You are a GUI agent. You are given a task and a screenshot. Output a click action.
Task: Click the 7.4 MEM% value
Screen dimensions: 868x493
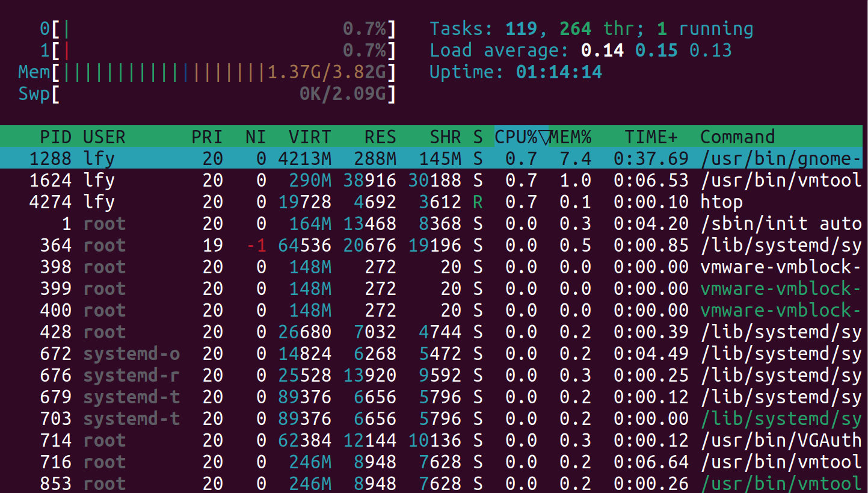click(576, 159)
